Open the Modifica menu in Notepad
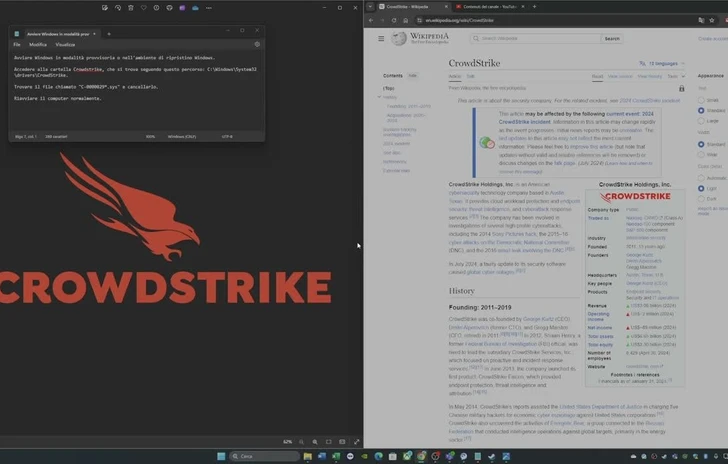Screen dimensions: 728x464 pos(38,44)
